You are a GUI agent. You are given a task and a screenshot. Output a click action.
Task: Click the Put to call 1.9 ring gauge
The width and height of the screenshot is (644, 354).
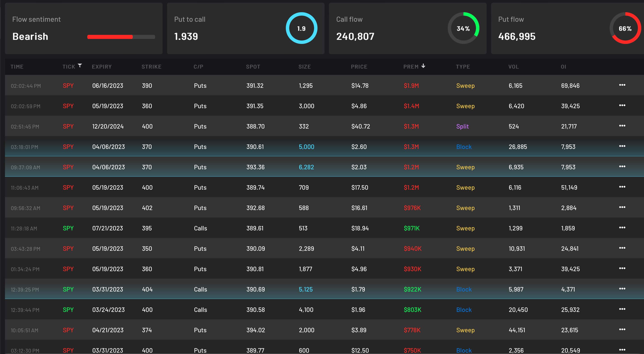(301, 28)
